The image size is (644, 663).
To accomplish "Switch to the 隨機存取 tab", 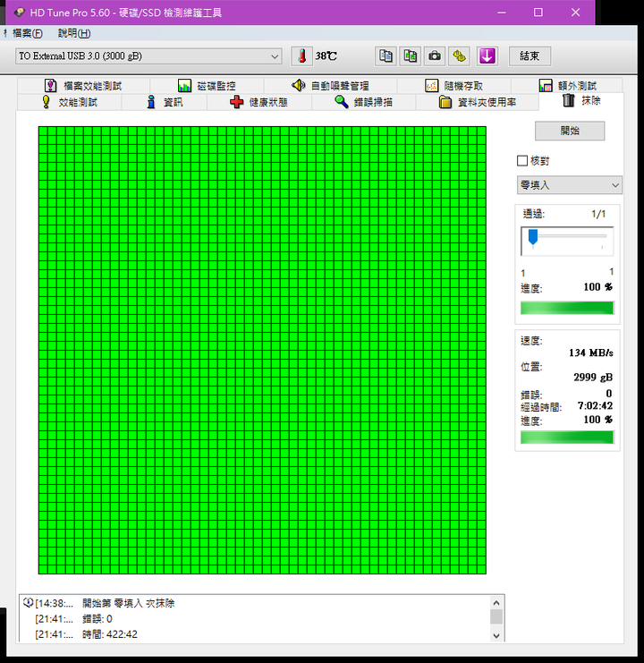I will pos(453,86).
